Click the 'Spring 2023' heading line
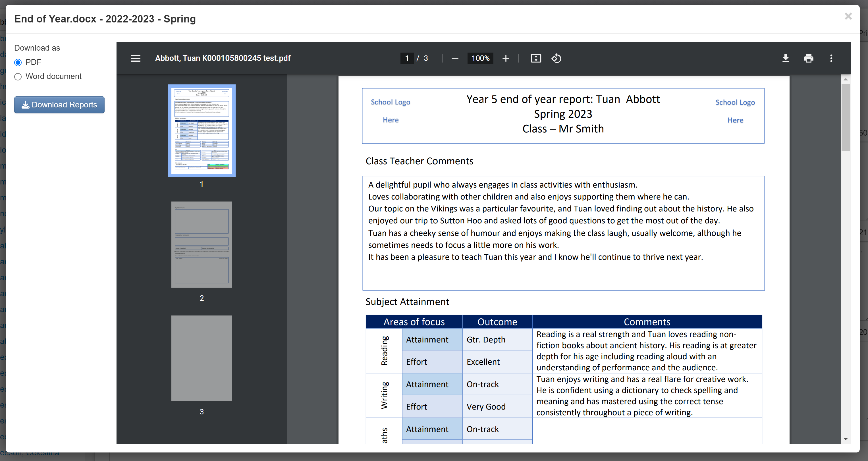 563,114
